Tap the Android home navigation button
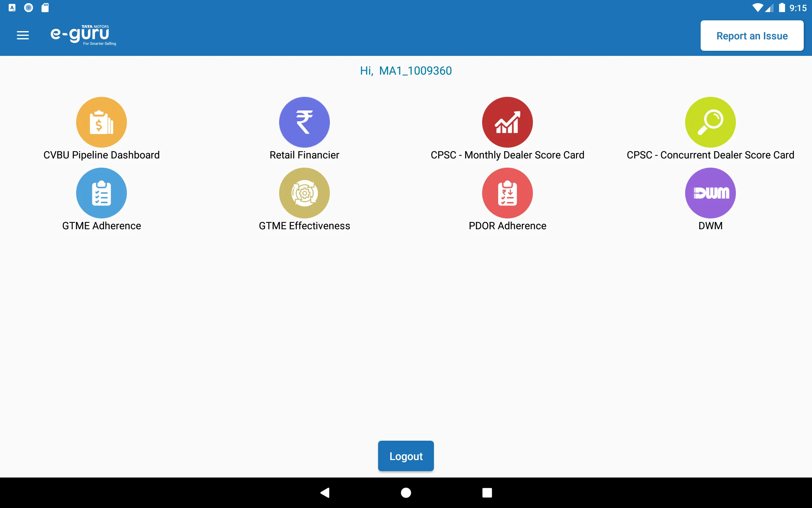812x508 pixels. [x=406, y=492]
